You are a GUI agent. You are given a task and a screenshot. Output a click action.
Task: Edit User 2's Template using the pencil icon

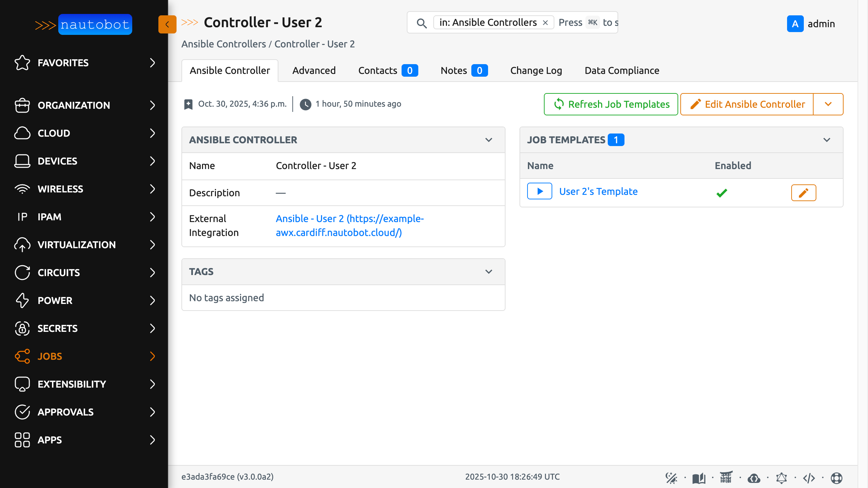804,192
